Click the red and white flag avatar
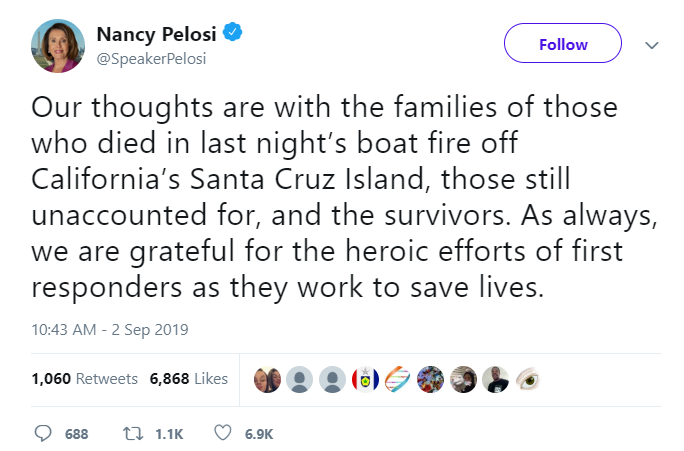684x451 pixels. pyautogui.click(x=365, y=379)
